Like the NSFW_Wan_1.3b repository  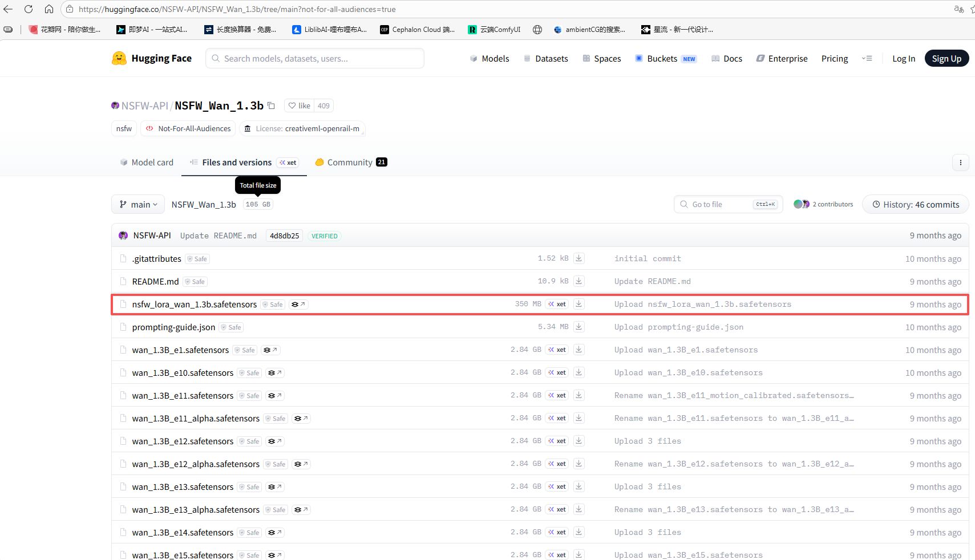(x=300, y=105)
